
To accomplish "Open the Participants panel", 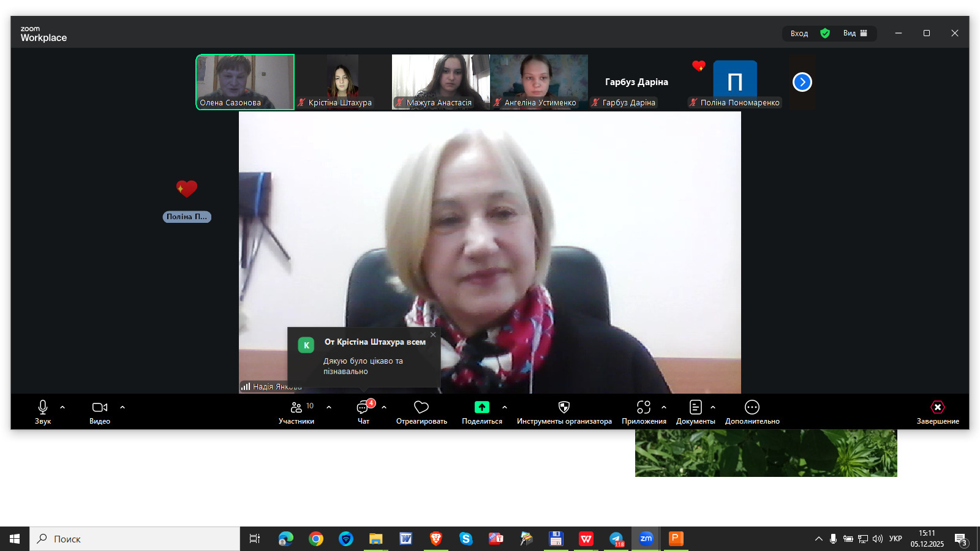I will (296, 412).
